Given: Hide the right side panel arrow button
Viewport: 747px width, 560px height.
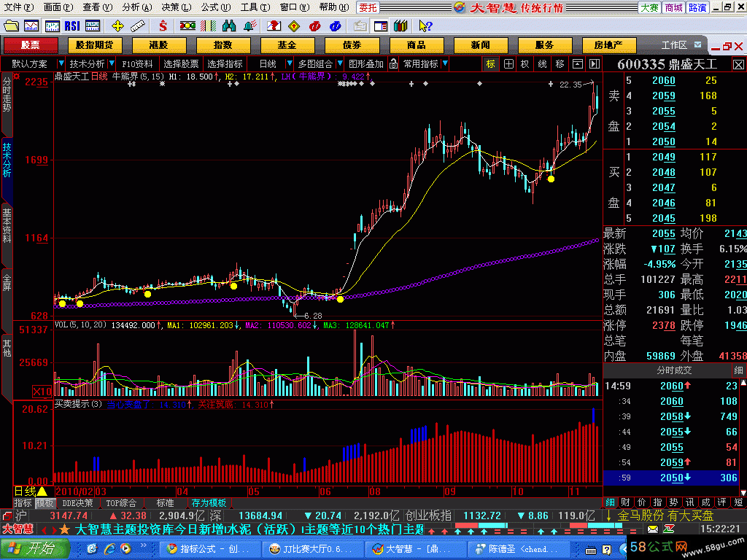Looking at the screenshot, I should (x=594, y=64).
